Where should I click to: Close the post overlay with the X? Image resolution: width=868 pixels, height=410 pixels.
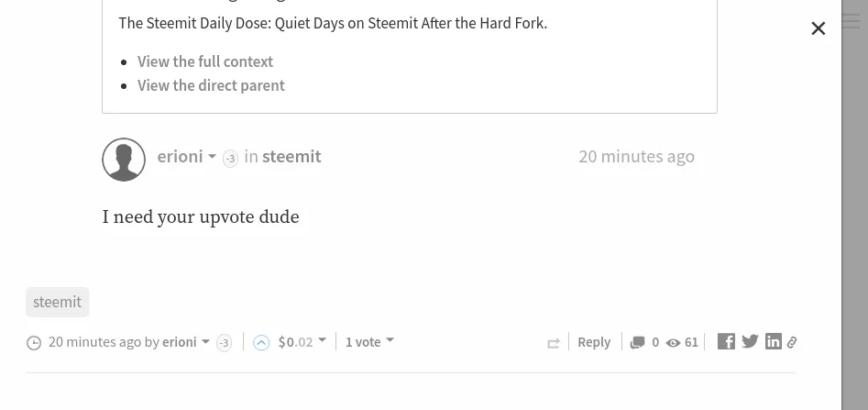tap(819, 28)
